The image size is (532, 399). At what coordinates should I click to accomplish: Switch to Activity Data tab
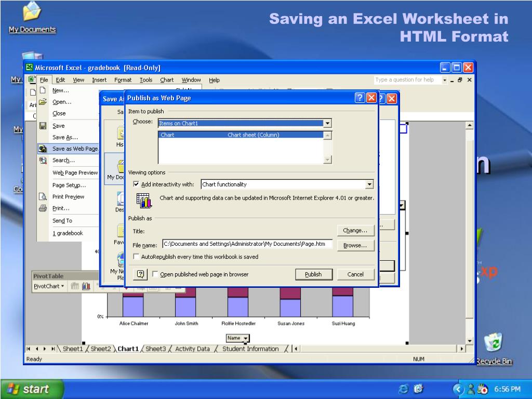[x=192, y=349]
